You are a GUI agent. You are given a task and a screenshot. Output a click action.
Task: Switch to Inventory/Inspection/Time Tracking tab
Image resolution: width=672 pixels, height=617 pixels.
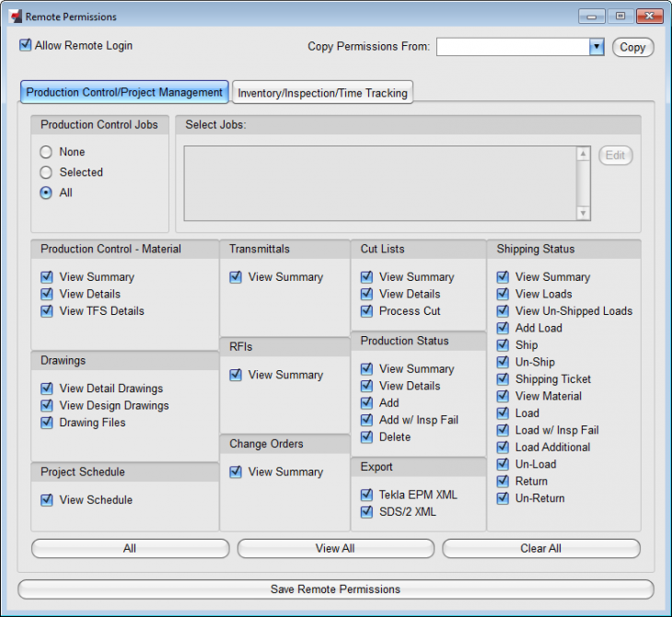tap(322, 92)
